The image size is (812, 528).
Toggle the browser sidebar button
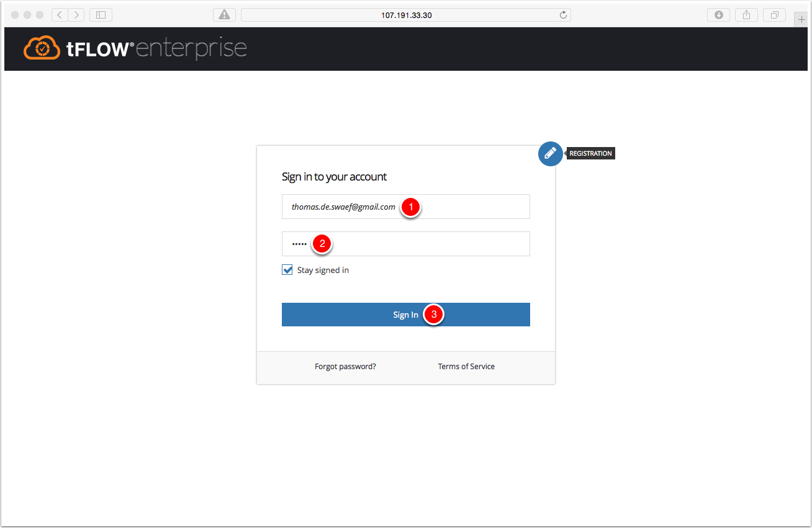(101, 15)
